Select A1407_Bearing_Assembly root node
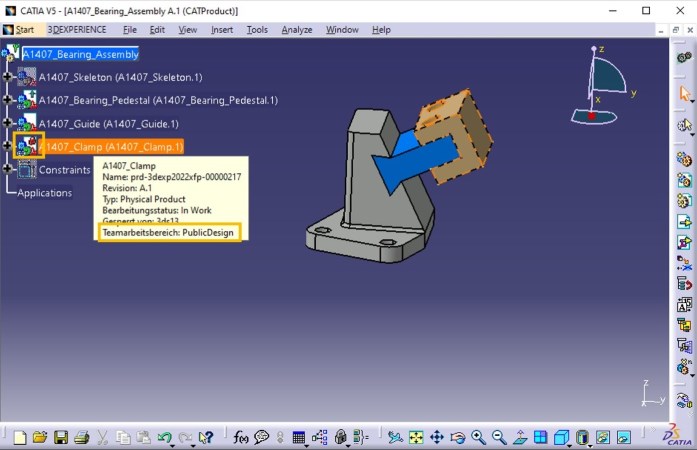This screenshot has height=450, width=697. point(80,54)
